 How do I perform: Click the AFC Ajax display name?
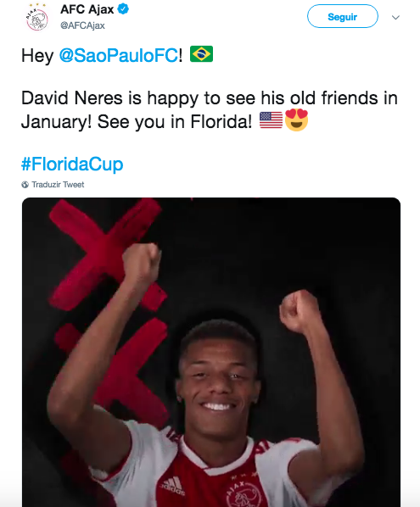(87, 9)
